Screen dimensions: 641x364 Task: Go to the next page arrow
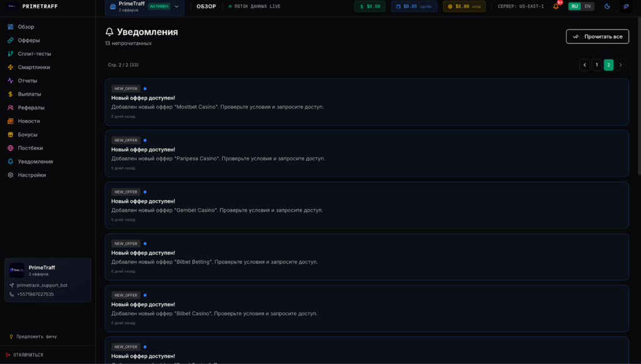(620, 65)
